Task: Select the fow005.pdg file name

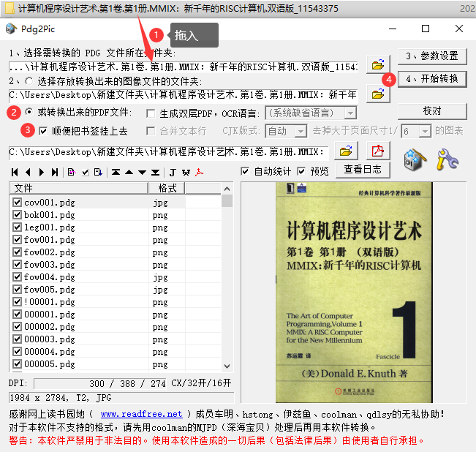Action: [x=50, y=290]
